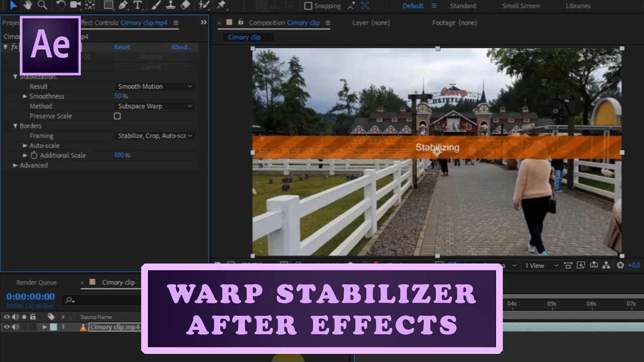Select the Clone Stamp tool
The height and width of the screenshot is (362, 644).
(171, 6)
